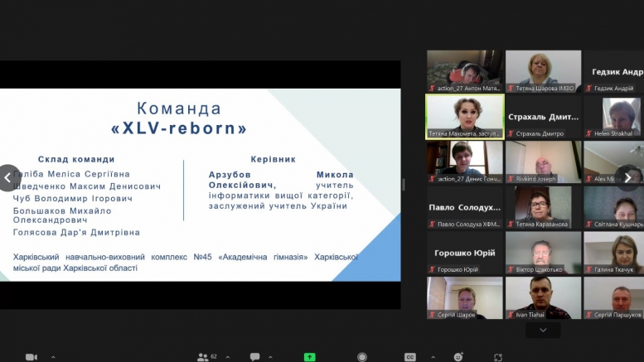
Task: Open the Chat speech-bubble icon
Action: coord(254,357)
